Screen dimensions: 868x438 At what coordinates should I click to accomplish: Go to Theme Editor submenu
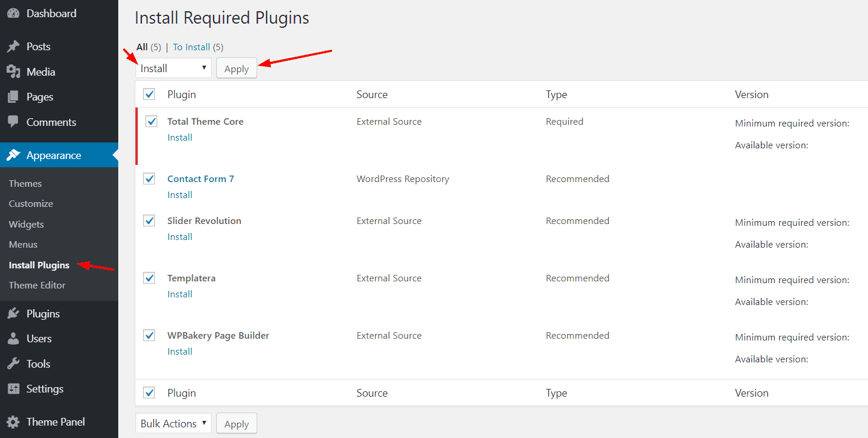coord(37,285)
